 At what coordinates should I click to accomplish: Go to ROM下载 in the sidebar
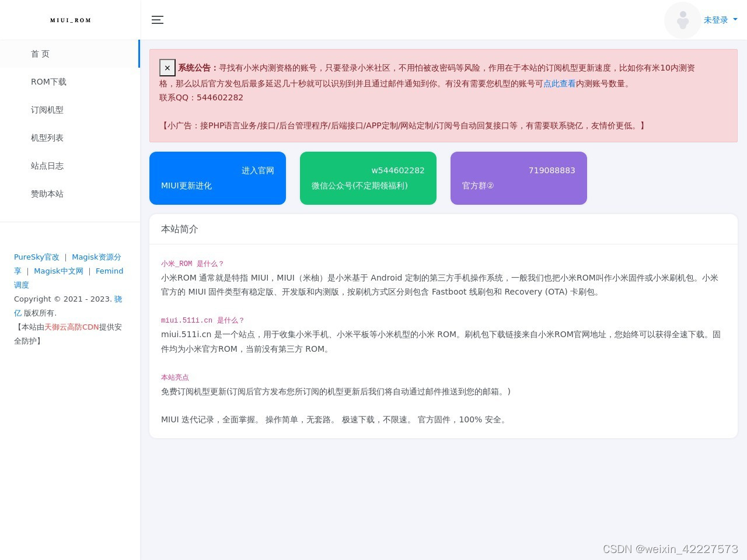70,82
